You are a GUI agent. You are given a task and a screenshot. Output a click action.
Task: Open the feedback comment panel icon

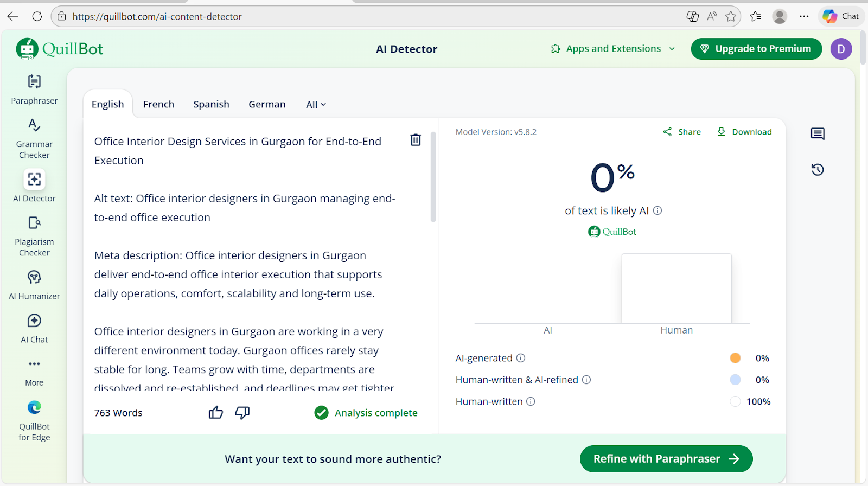coord(818,134)
